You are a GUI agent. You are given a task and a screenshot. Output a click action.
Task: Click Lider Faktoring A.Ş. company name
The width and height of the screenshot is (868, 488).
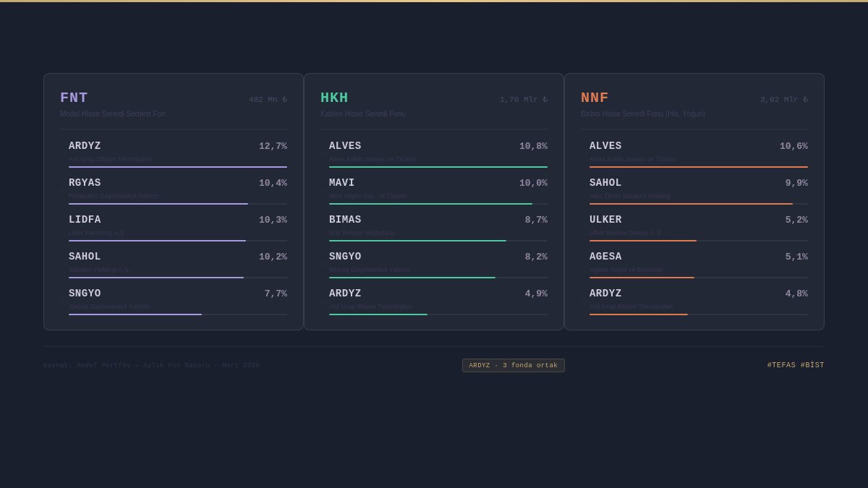pos(97,233)
